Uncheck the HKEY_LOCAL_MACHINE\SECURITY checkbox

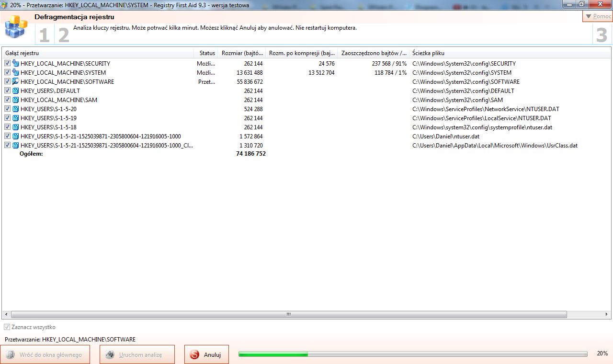click(x=7, y=63)
